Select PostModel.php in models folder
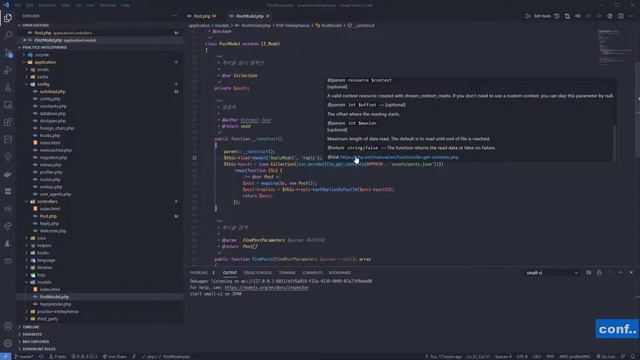640x360 pixels. pyautogui.click(x=54, y=297)
